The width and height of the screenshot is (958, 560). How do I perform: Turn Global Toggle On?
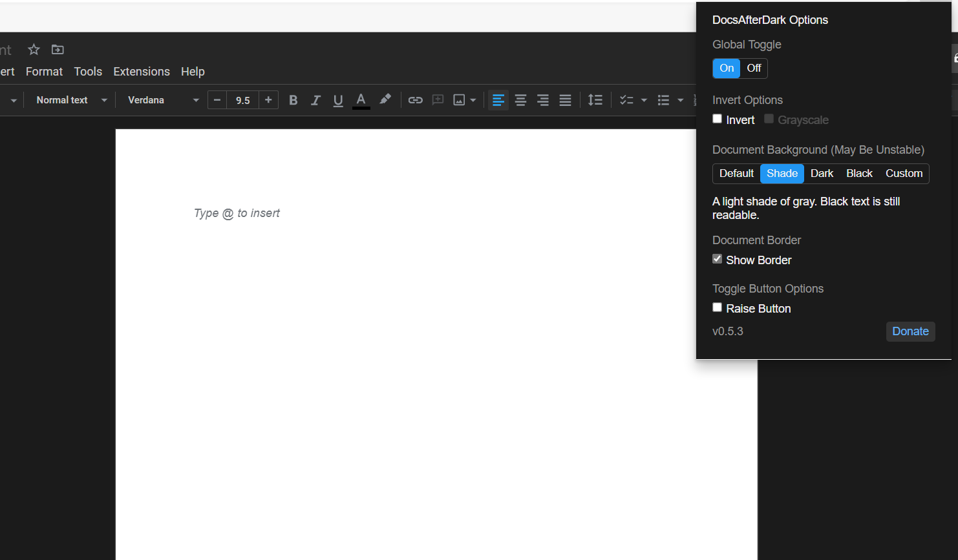(727, 68)
